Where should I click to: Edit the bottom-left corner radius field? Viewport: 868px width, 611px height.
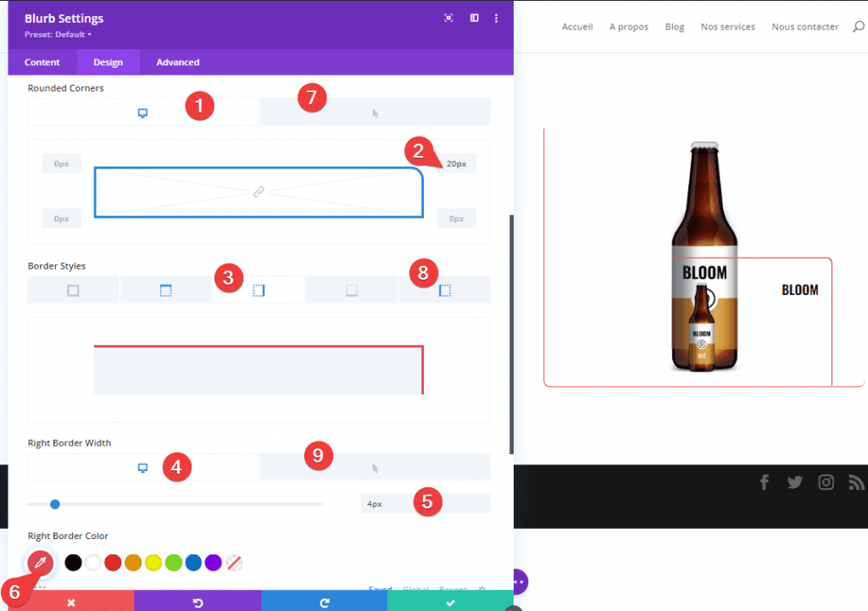pyautogui.click(x=61, y=219)
